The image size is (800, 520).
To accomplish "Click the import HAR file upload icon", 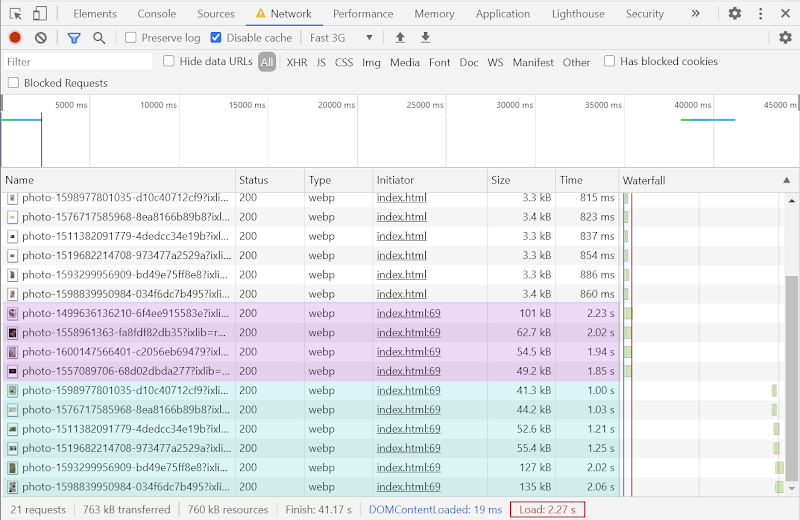I will pyautogui.click(x=401, y=38).
